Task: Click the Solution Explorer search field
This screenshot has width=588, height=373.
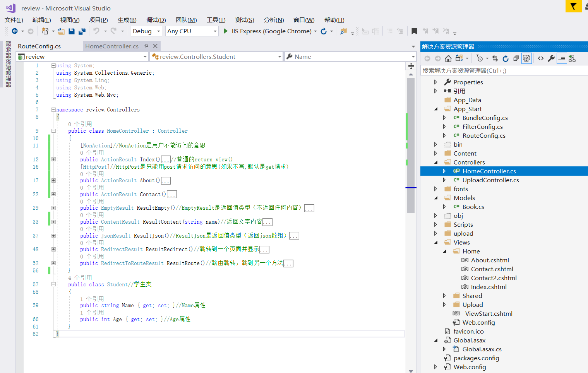Action: 503,70
